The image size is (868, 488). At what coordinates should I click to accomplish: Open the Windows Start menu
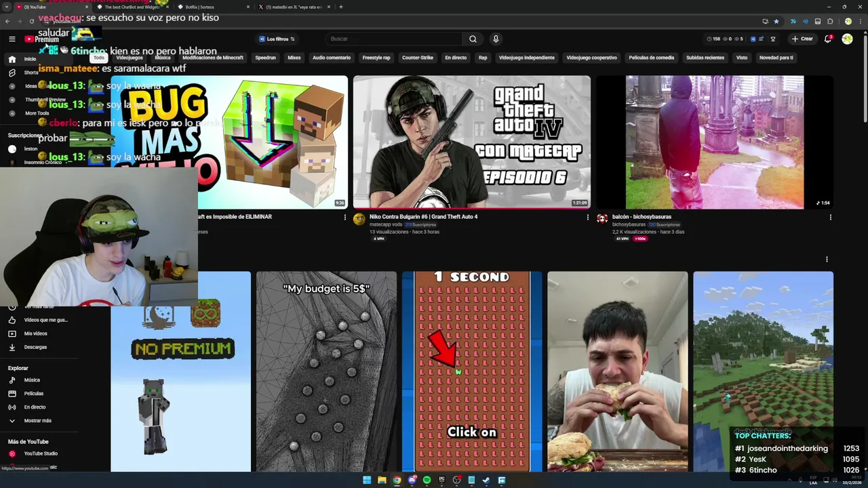coord(367,480)
